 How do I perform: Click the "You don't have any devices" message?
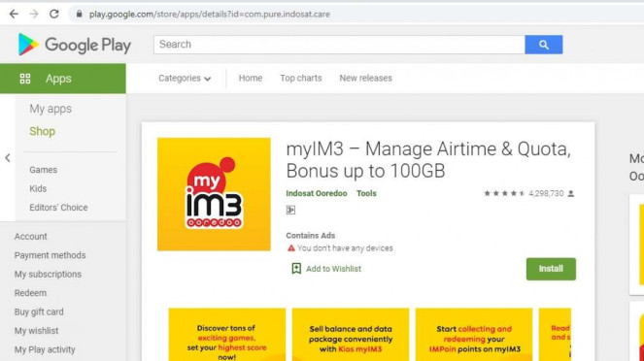coord(345,248)
